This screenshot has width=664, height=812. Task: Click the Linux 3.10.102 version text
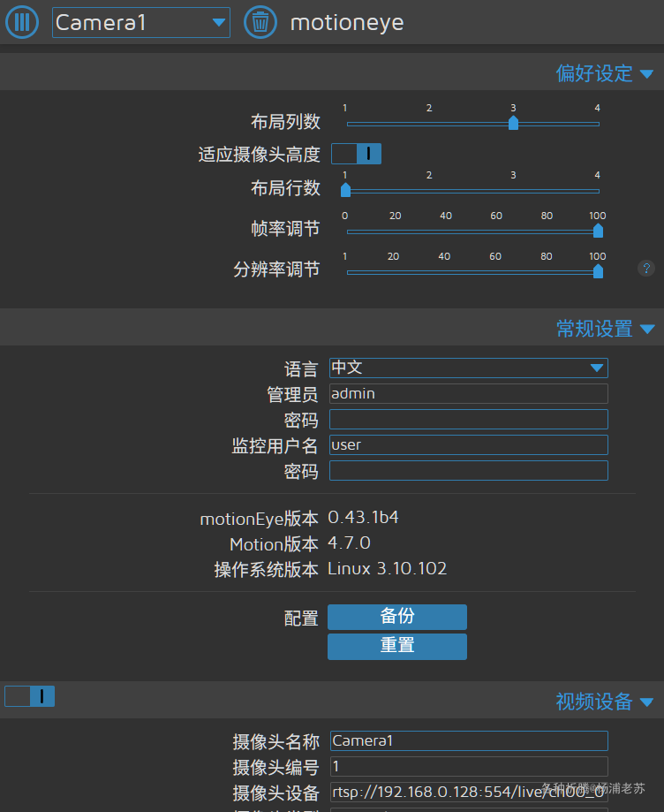[x=387, y=569]
